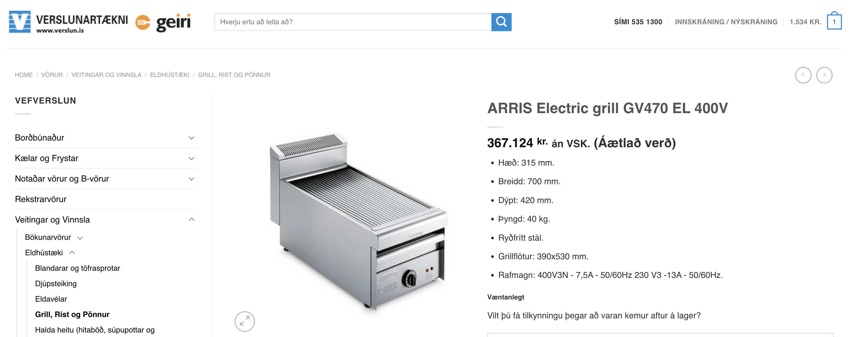Open GRILL, RIST OG PÖNNUR breadcrumb
This screenshot has height=337, width=868.
coord(234,75)
